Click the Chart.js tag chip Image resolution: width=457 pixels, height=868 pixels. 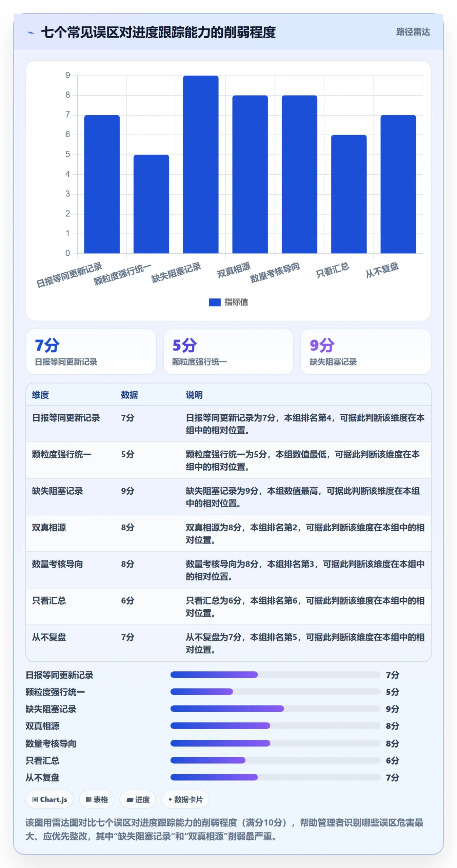pyautogui.click(x=49, y=800)
